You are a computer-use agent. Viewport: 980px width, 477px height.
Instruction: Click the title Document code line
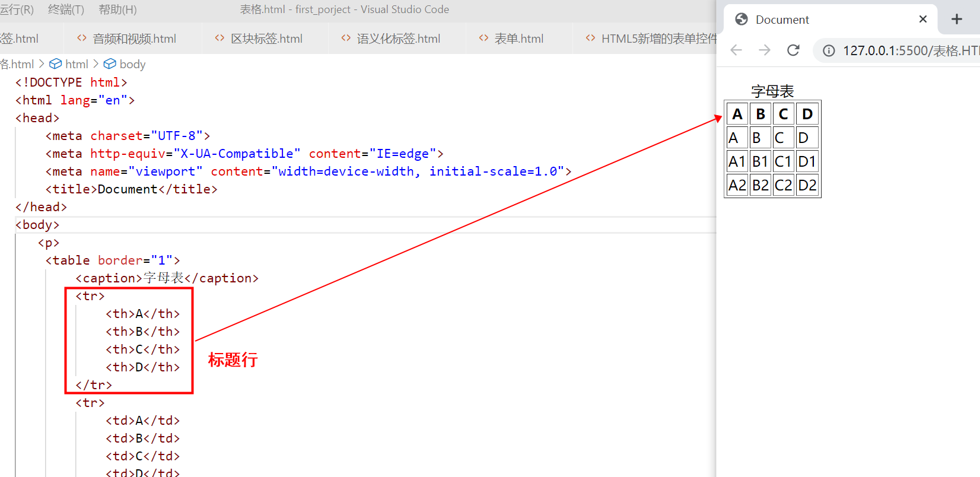132,189
